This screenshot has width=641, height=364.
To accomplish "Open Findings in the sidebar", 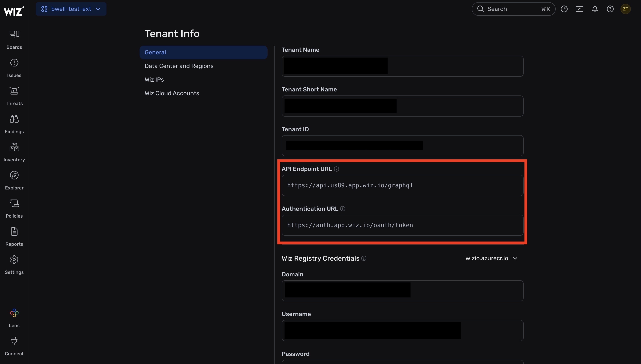I will click(14, 124).
